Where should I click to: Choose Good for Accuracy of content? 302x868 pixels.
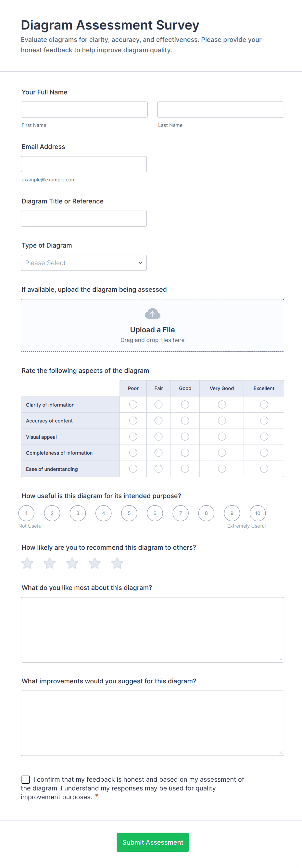pos(185,421)
